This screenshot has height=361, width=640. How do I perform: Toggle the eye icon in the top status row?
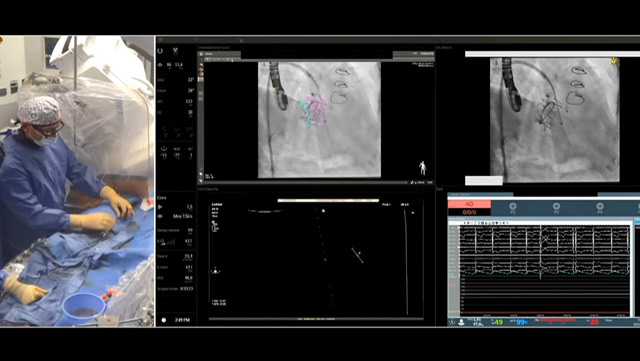pyautogui.click(x=160, y=65)
